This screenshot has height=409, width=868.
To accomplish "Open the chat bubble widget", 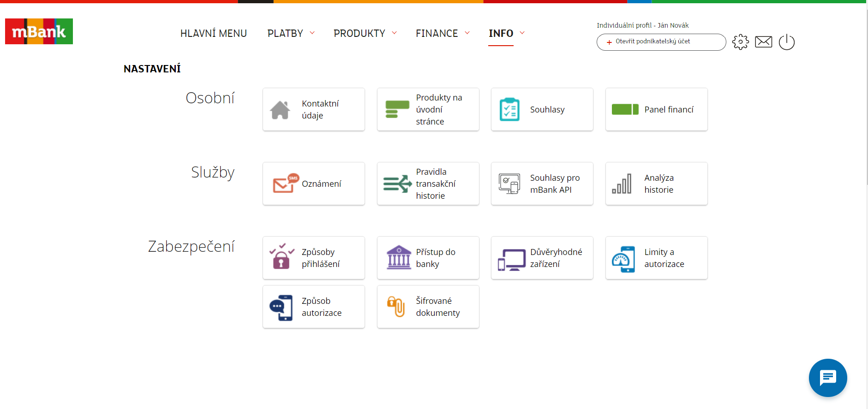I will tap(827, 378).
